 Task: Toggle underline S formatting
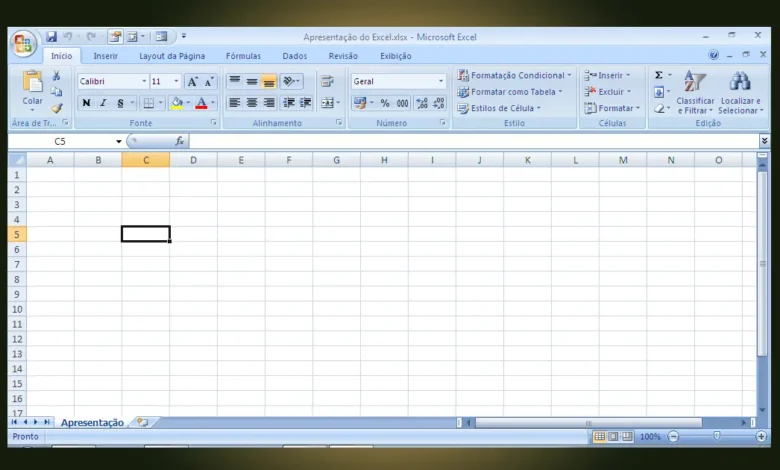pyautogui.click(x=120, y=103)
